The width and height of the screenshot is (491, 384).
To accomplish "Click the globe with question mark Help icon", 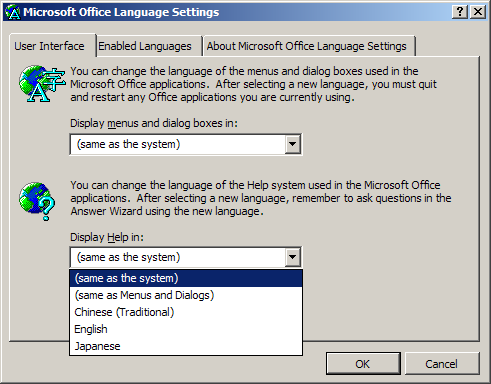I will 37,201.
